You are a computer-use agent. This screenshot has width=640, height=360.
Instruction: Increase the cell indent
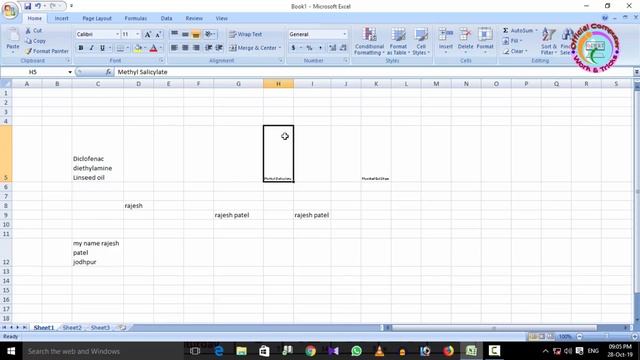pyautogui.click(x=219, y=48)
